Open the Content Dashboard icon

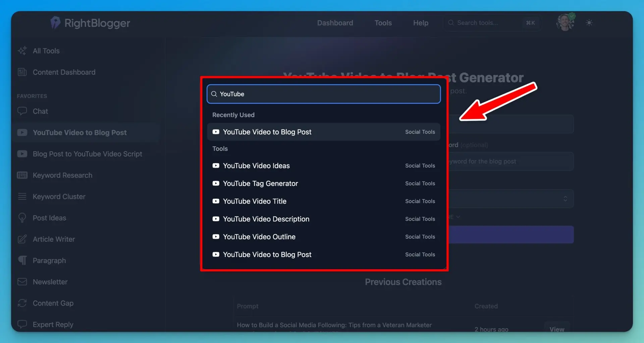click(22, 72)
